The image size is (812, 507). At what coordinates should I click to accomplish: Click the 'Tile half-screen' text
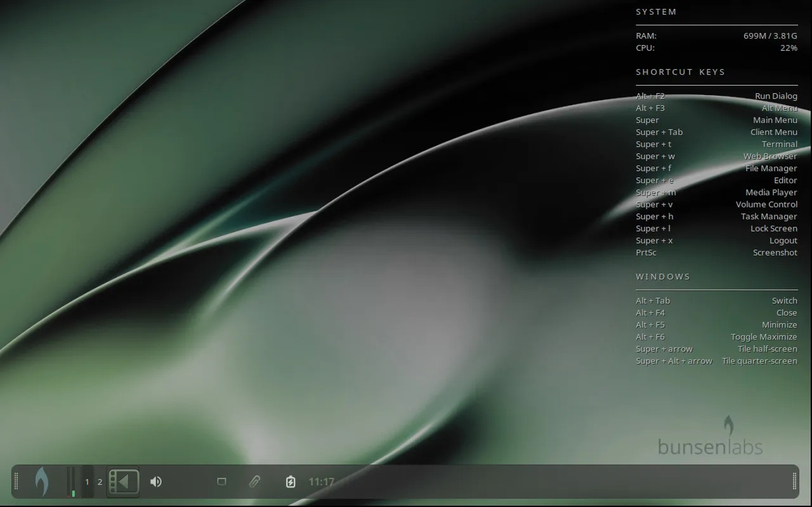click(768, 350)
